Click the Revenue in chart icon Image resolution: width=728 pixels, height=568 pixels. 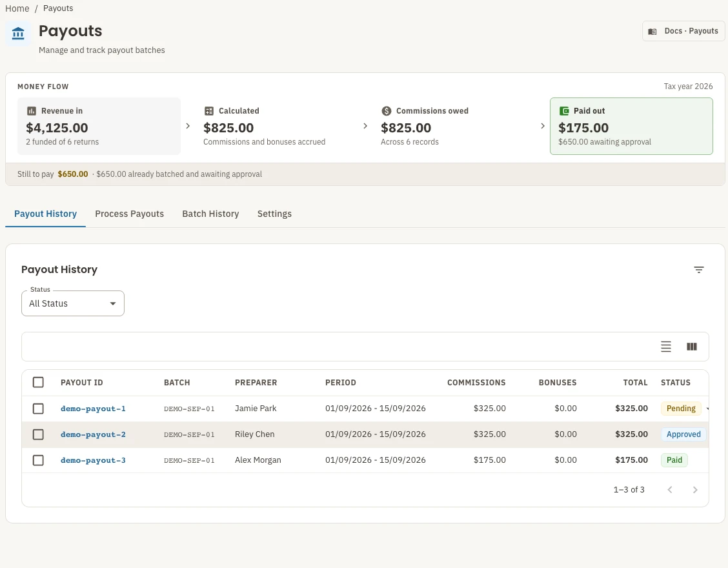32,111
